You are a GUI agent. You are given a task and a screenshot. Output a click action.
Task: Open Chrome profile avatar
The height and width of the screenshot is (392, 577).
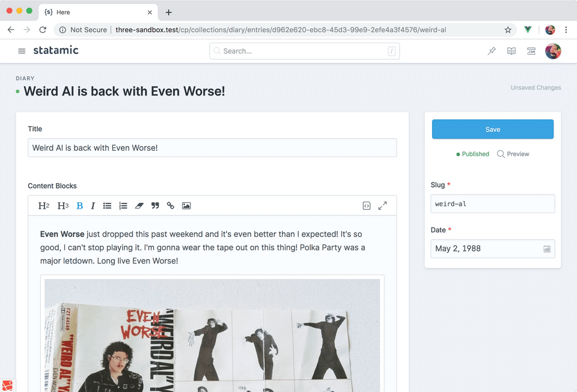pyautogui.click(x=550, y=30)
